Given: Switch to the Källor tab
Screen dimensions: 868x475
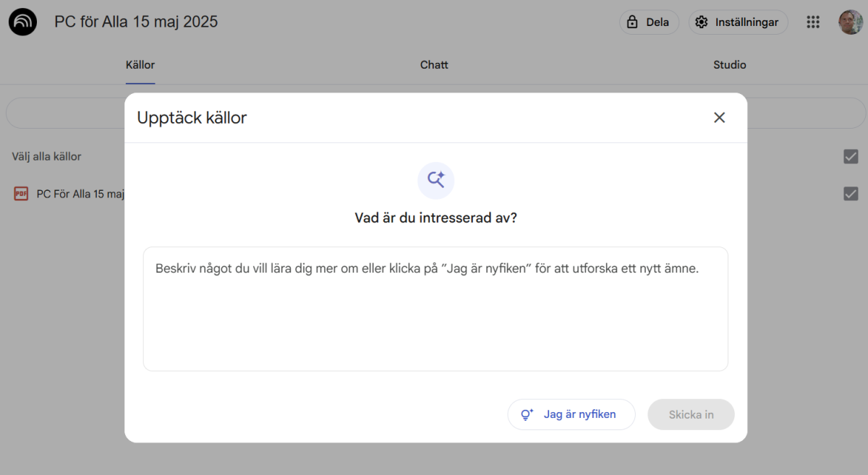Looking at the screenshot, I should 140,65.
